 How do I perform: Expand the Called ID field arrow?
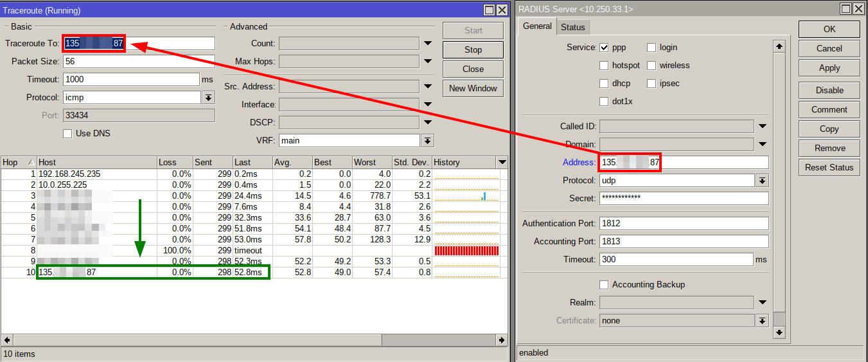point(763,127)
